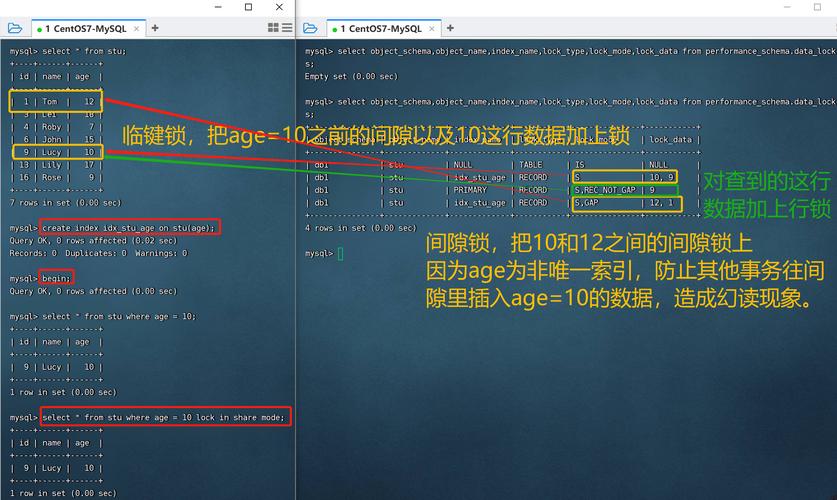The image size is (837, 500).
Task: Click the 'lock_data' column header
Action: click(x=670, y=139)
